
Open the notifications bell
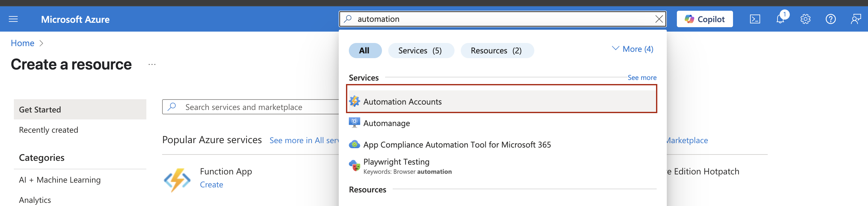[780, 19]
